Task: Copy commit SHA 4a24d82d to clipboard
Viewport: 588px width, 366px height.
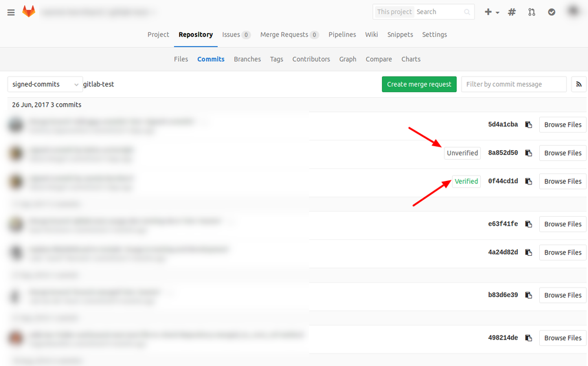Action: coord(529,252)
